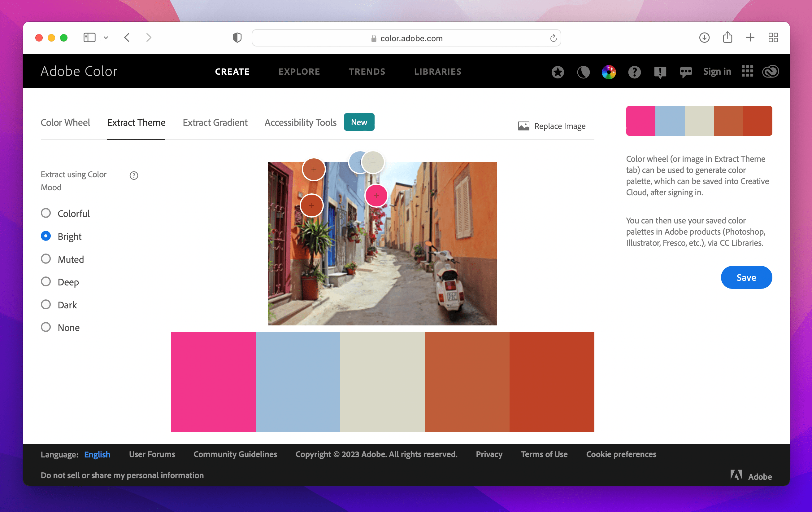
Task: Save the extracted color theme
Action: point(746,277)
